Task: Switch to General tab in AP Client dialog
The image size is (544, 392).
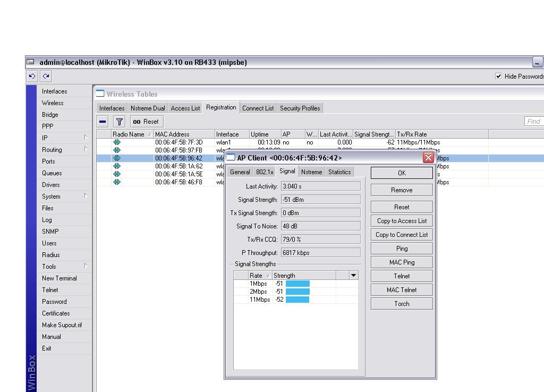Action: pos(240,172)
